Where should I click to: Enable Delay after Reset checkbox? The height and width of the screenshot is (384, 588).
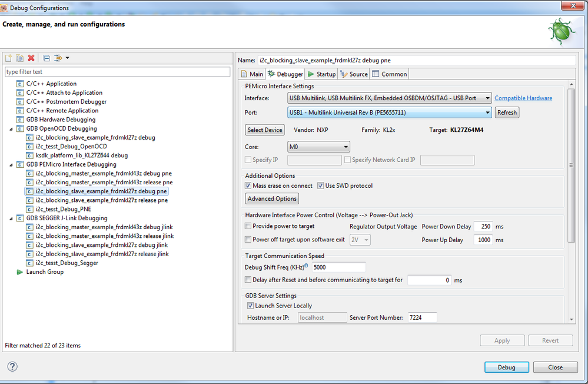(248, 280)
